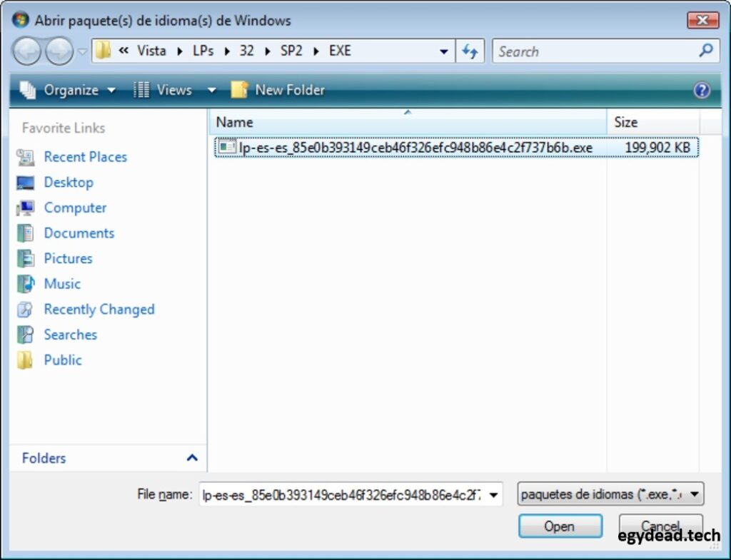Click the LPs breadcrumb segment

(203, 51)
